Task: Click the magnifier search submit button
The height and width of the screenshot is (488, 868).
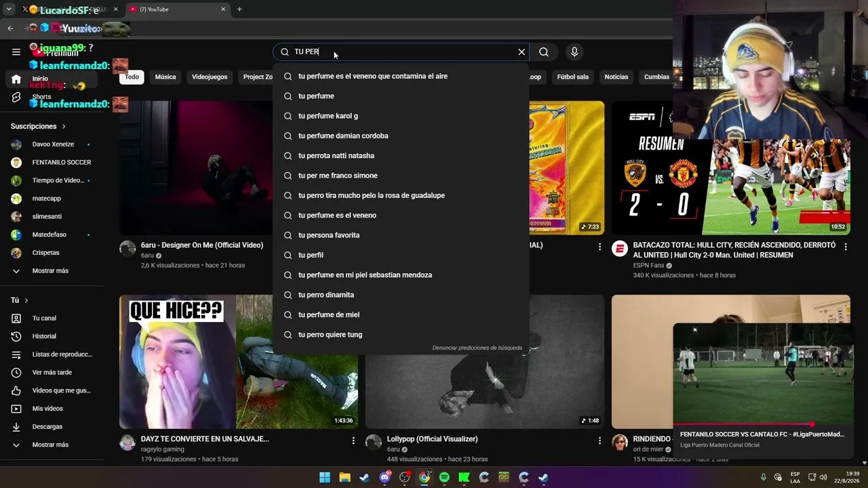Action: [544, 52]
